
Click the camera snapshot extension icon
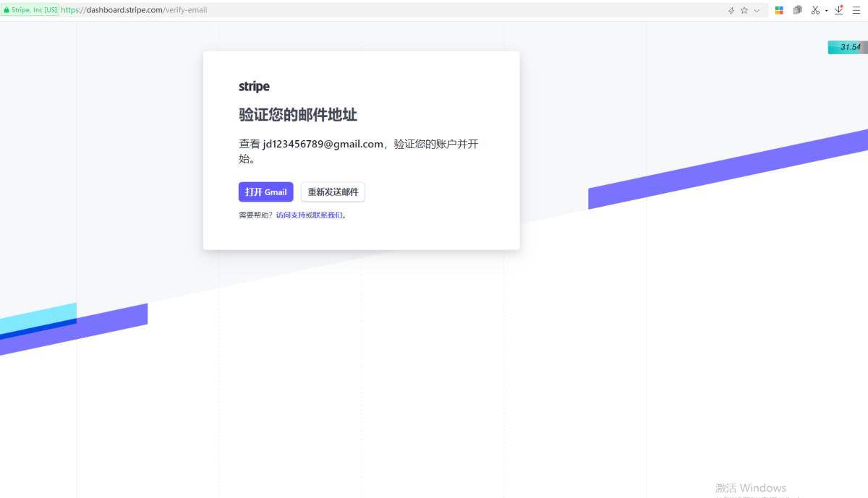(x=798, y=10)
